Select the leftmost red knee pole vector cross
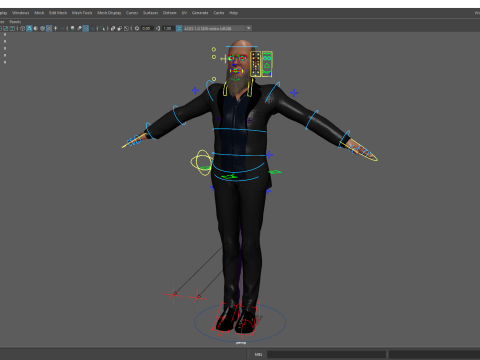Viewport: 480px width, 360px height. 174,294
